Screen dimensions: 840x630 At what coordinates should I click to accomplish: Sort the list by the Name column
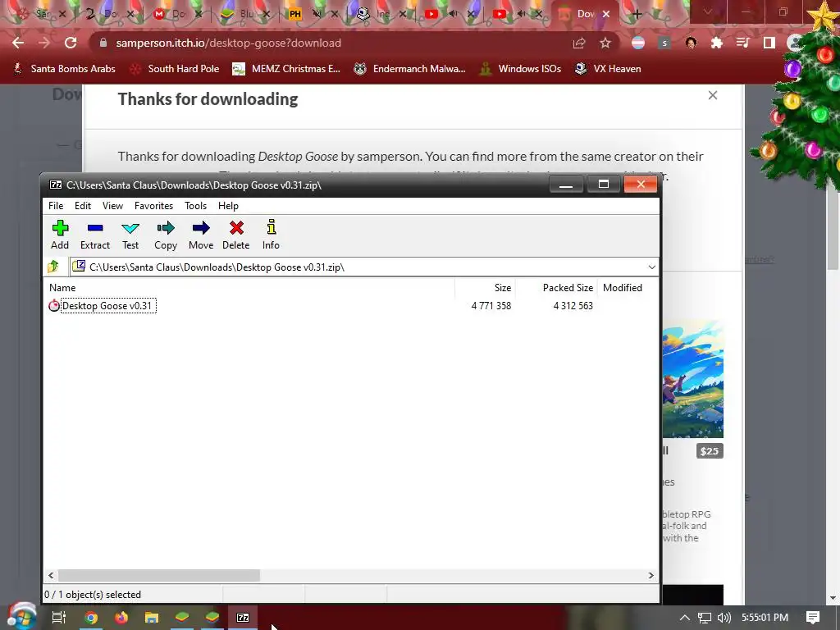(x=62, y=288)
